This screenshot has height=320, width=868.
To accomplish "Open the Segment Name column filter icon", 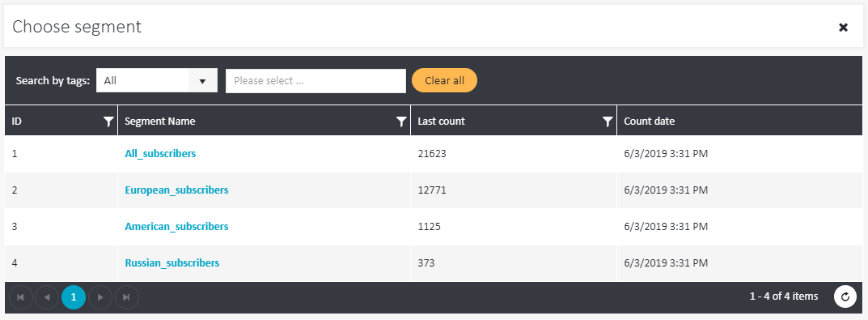I will 401,122.
